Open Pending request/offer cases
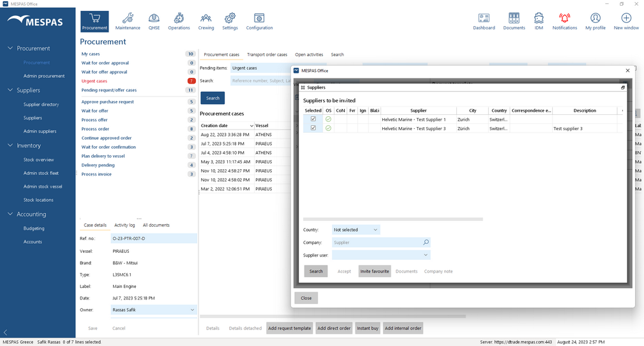The height and width of the screenshot is (346, 644). [x=109, y=90]
